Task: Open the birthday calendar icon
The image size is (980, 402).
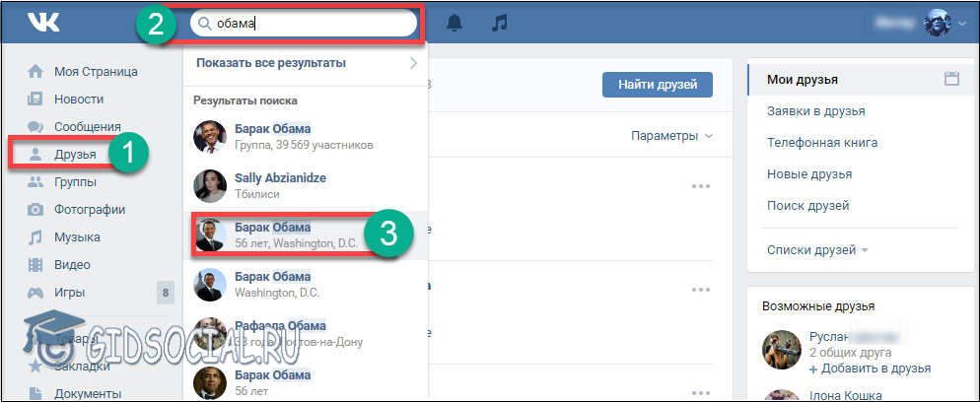Action: [x=951, y=79]
